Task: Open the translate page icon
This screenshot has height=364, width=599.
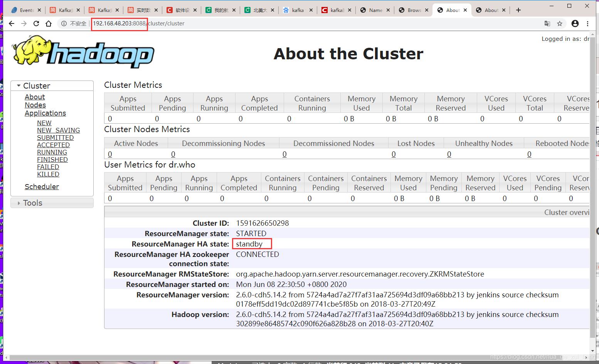Action: coord(547,23)
